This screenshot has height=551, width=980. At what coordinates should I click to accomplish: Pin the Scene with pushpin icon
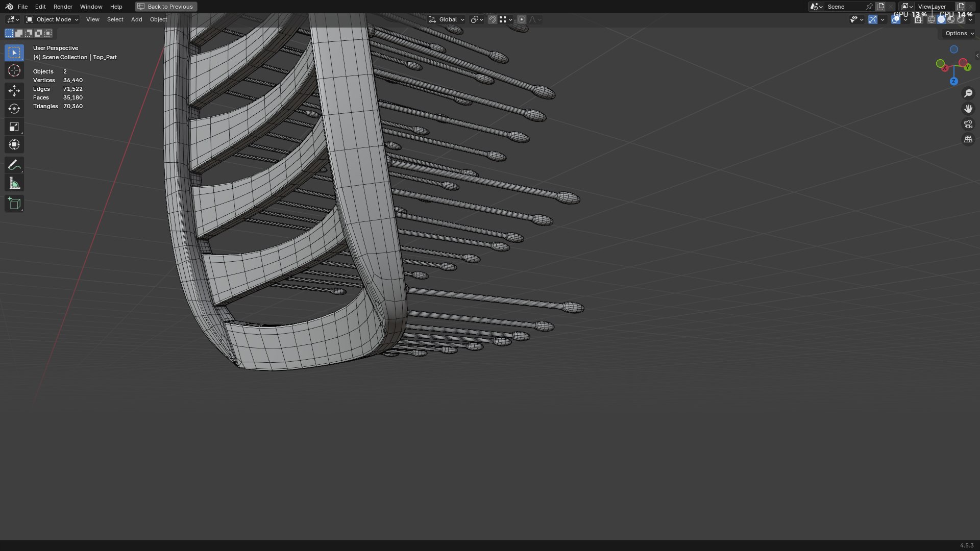click(x=869, y=7)
